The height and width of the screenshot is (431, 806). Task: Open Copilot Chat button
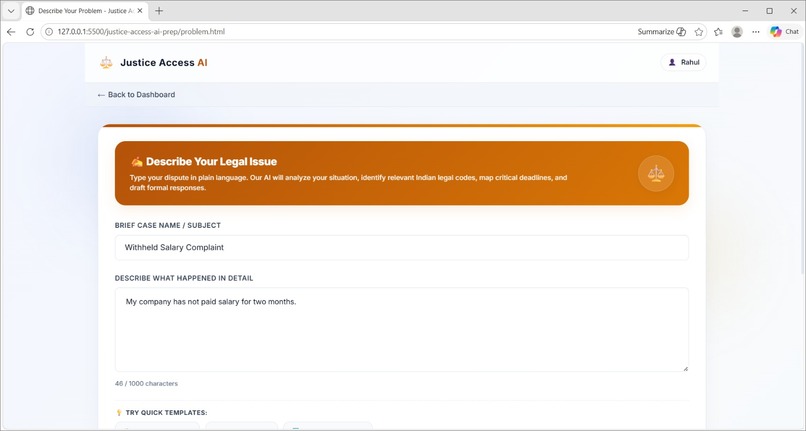pos(784,32)
